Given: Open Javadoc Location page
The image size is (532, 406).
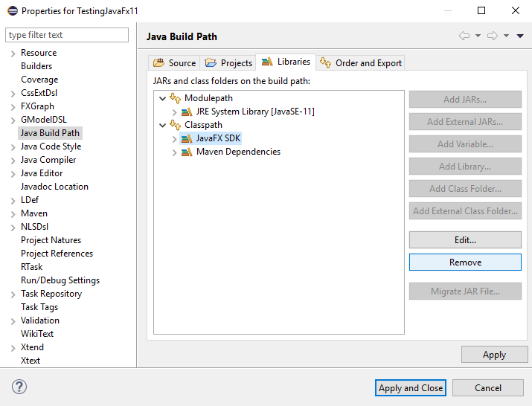Looking at the screenshot, I should point(54,187).
